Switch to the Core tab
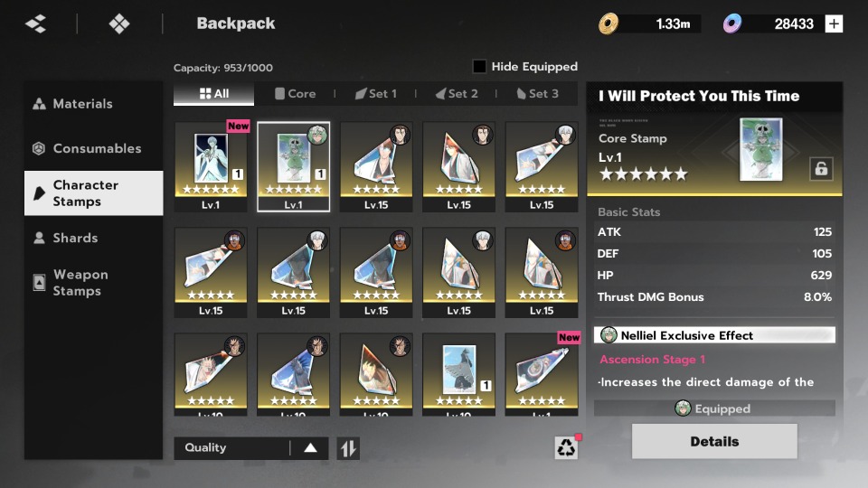This screenshot has width=868, height=488. (x=295, y=93)
